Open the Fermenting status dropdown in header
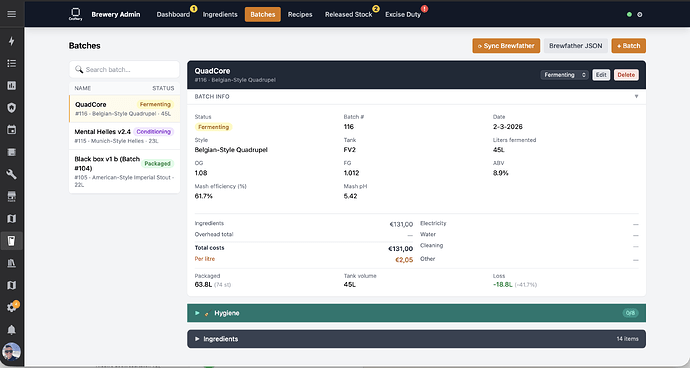This screenshot has width=690, height=368. [x=565, y=75]
